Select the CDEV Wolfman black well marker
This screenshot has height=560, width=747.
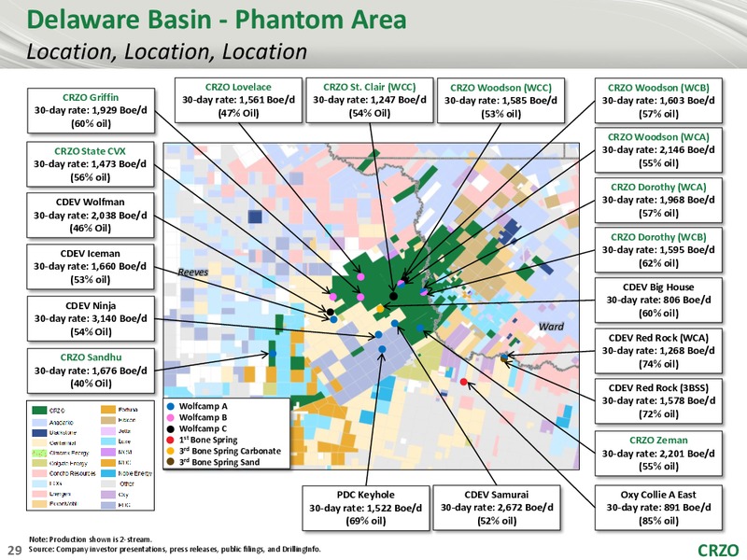pos(331,312)
